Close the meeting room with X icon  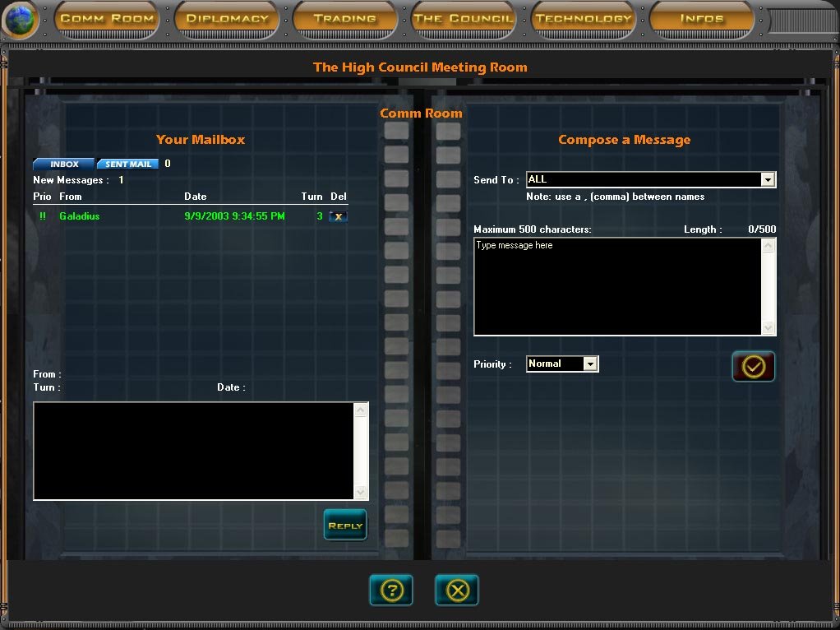(457, 591)
